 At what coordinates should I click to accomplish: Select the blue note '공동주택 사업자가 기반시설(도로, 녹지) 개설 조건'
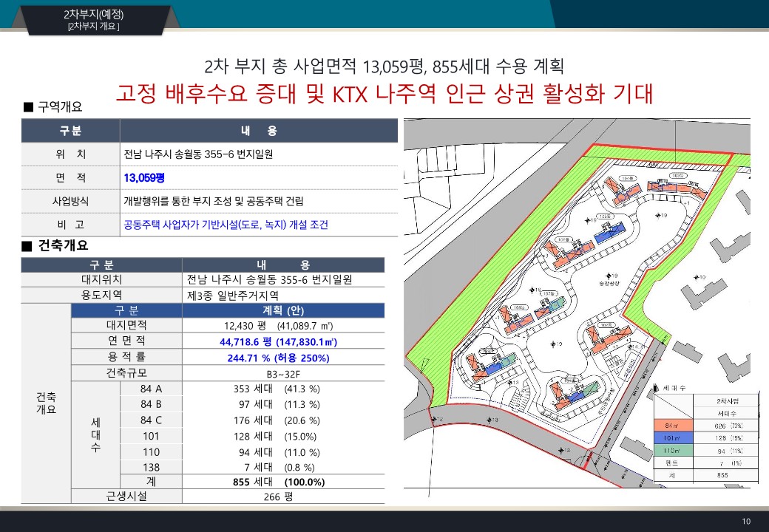tap(226, 225)
